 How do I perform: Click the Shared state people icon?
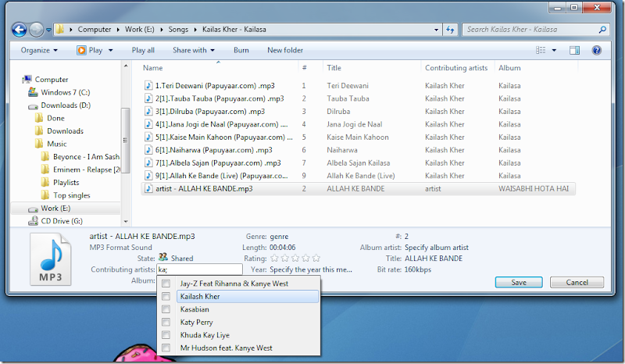click(x=163, y=257)
